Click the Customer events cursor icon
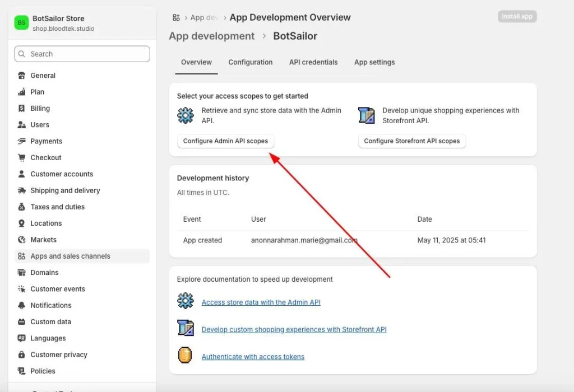 [22, 290]
